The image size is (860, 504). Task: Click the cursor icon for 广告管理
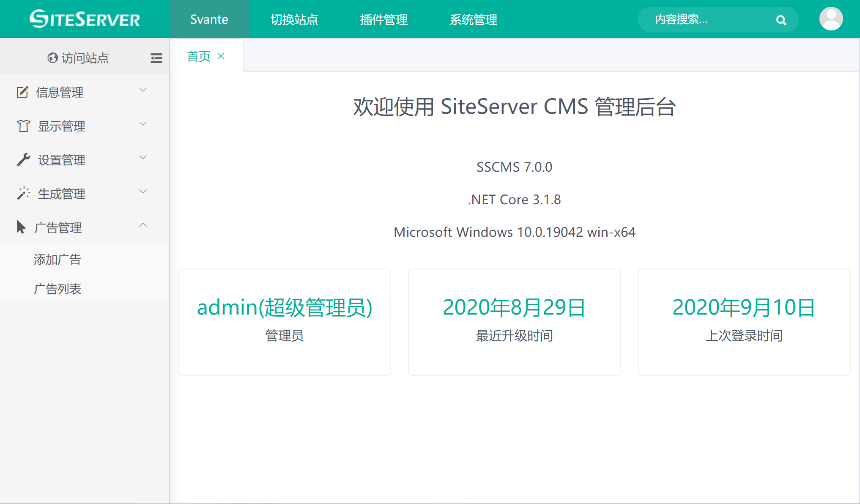point(21,227)
